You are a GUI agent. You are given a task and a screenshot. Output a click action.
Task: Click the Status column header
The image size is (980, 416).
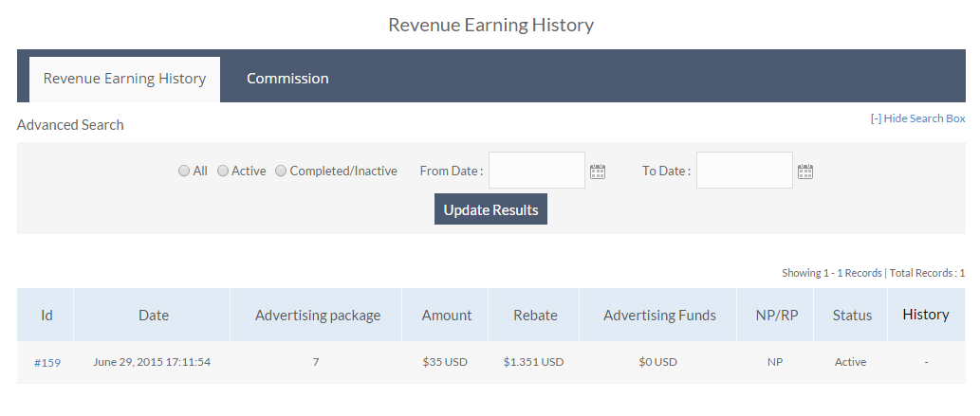(x=852, y=316)
